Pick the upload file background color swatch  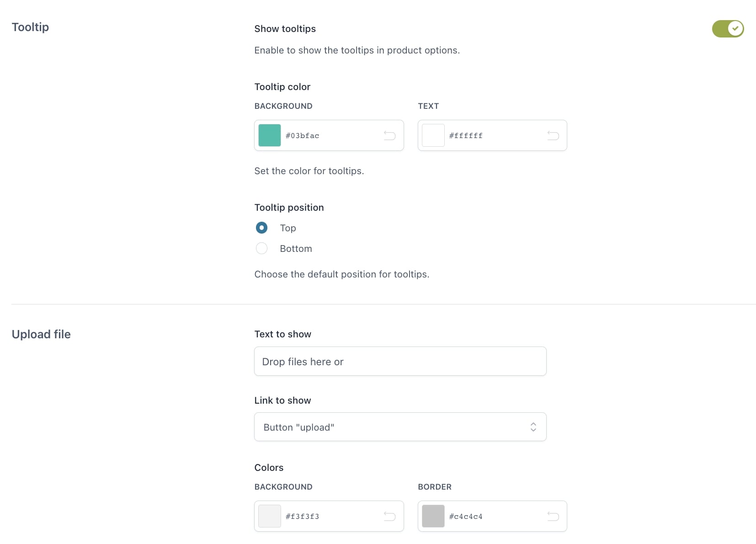coord(270,516)
